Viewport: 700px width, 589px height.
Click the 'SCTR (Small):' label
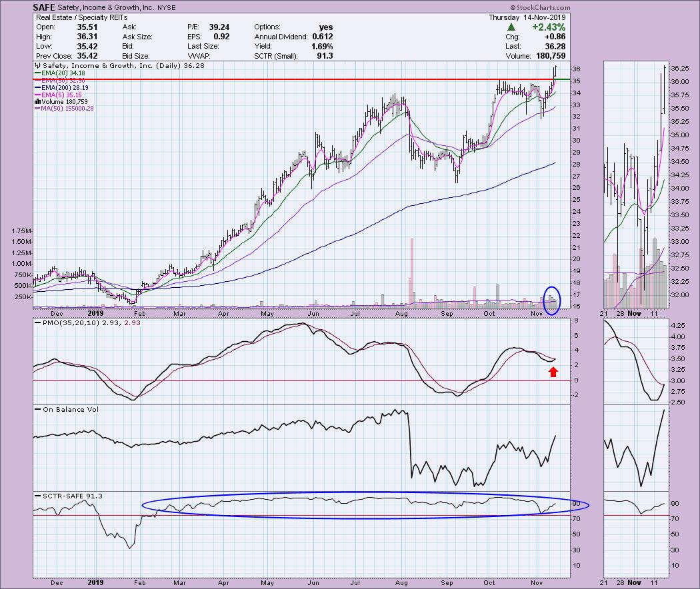coord(275,56)
